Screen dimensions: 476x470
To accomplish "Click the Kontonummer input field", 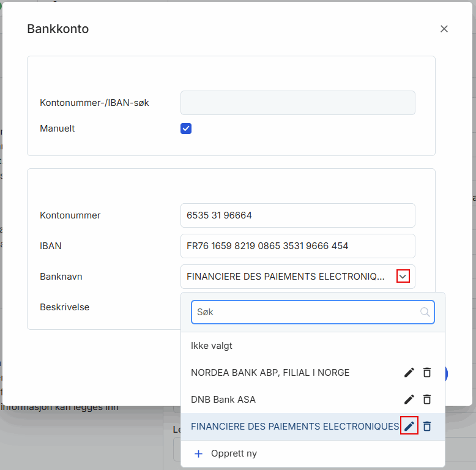I will click(297, 215).
